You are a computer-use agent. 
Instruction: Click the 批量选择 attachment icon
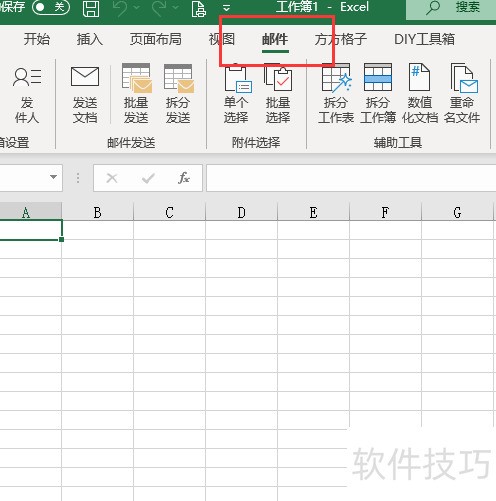pos(278,94)
